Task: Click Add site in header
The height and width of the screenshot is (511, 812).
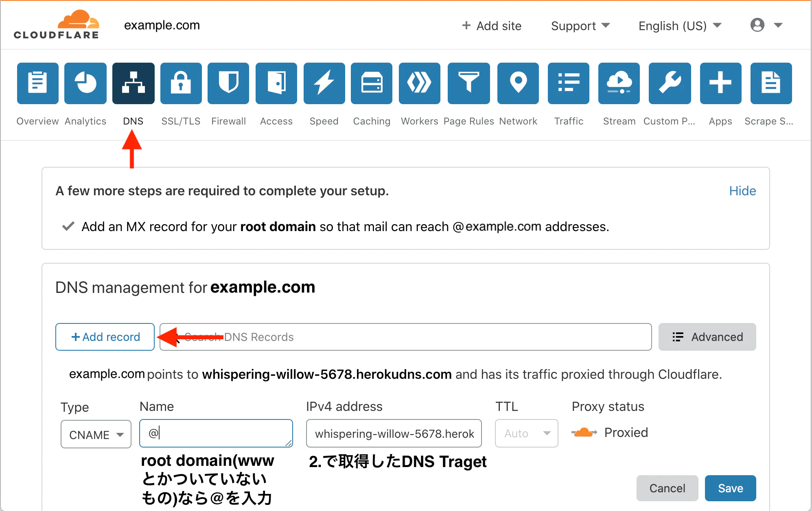Action: pos(492,26)
